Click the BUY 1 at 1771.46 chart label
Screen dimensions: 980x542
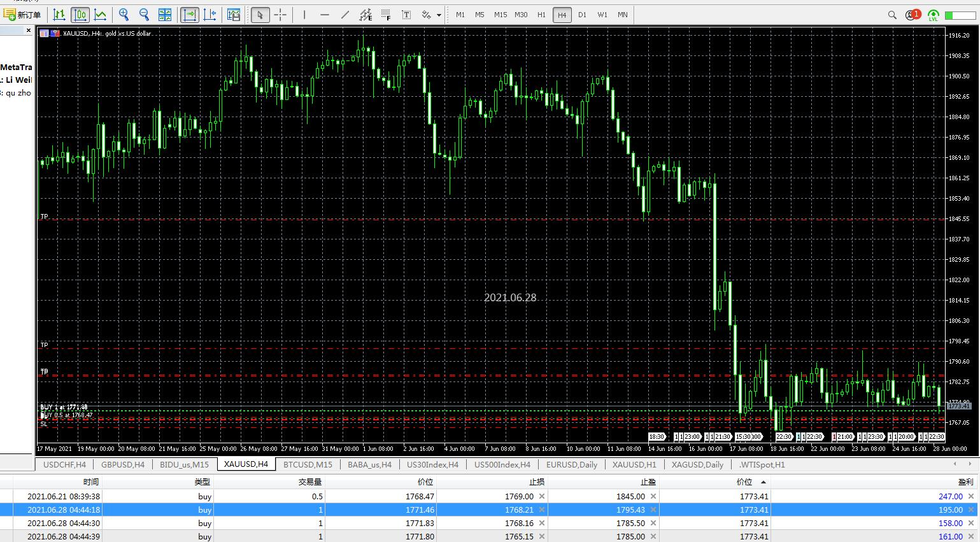point(64,407)
